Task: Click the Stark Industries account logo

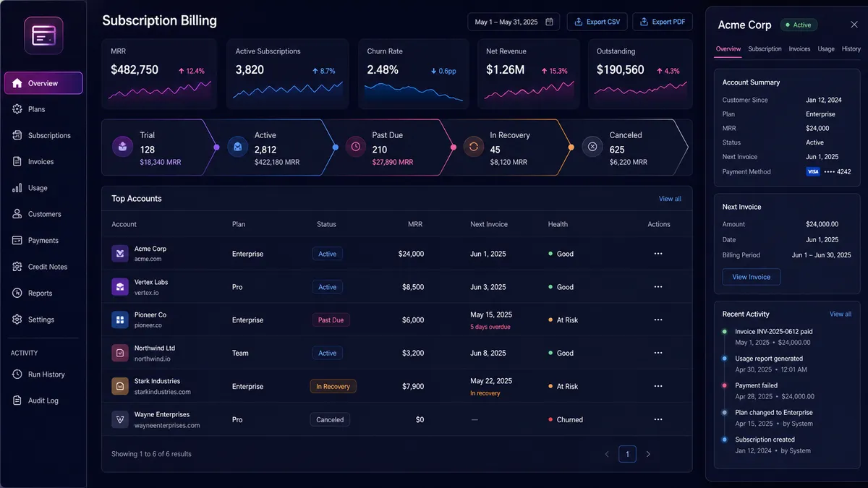Action: coord(120,387)
